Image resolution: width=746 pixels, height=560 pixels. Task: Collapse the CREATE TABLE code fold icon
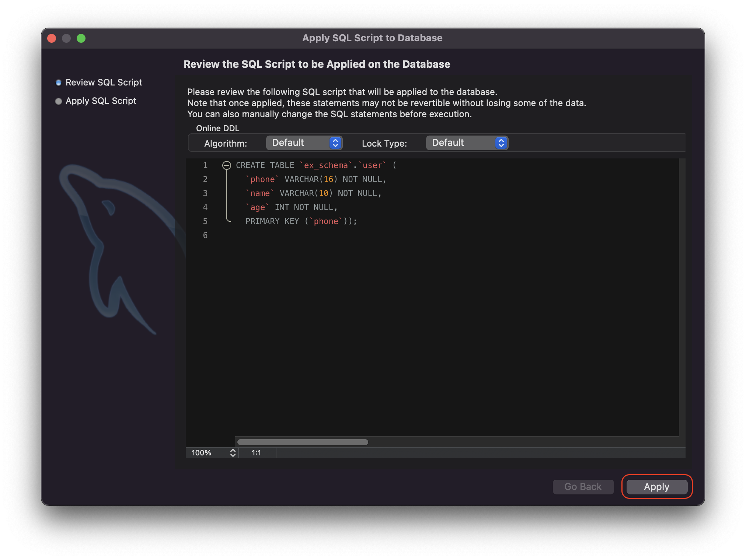(226, 165)
